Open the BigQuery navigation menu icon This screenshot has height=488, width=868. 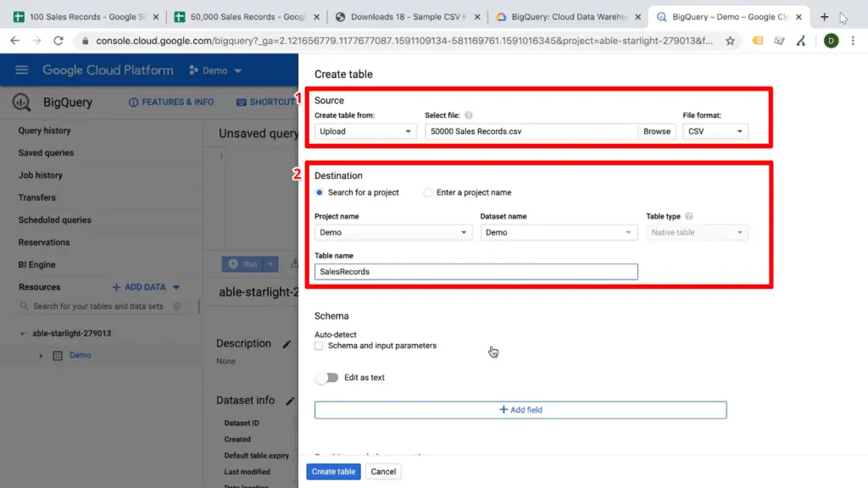coord(21,70)
